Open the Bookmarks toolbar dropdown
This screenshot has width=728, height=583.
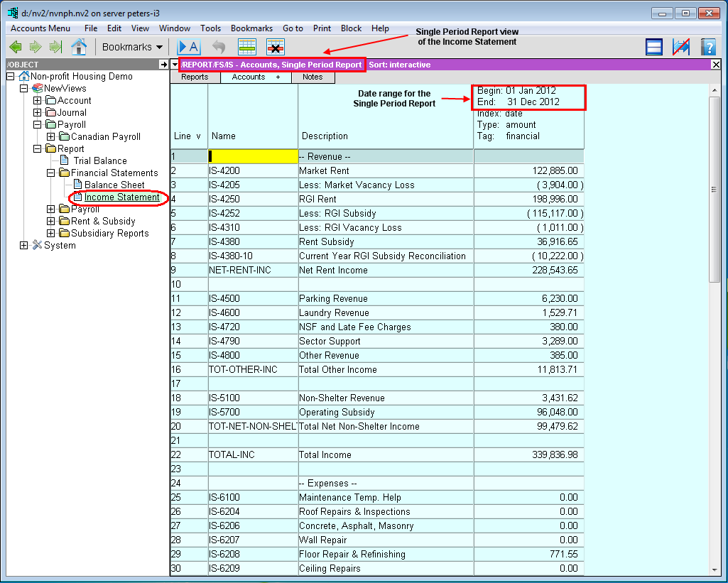click(132, 47)
